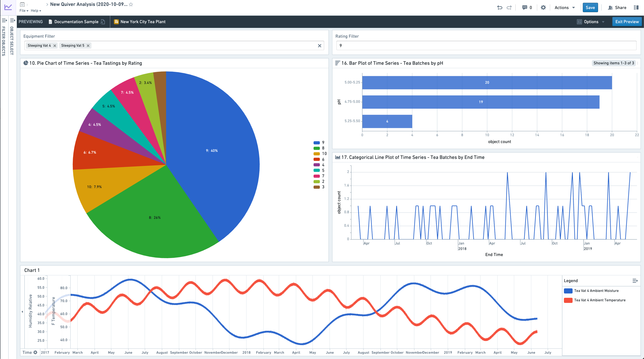The image size is (644, 359).
Task: Remove the Steeping Vat 4 filter tag
Action: 55,46
